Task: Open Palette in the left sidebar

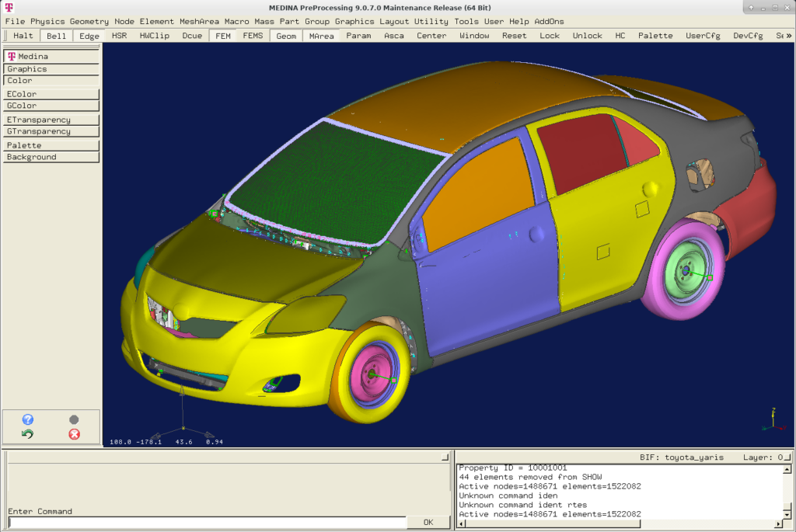Action: point(51,145)
